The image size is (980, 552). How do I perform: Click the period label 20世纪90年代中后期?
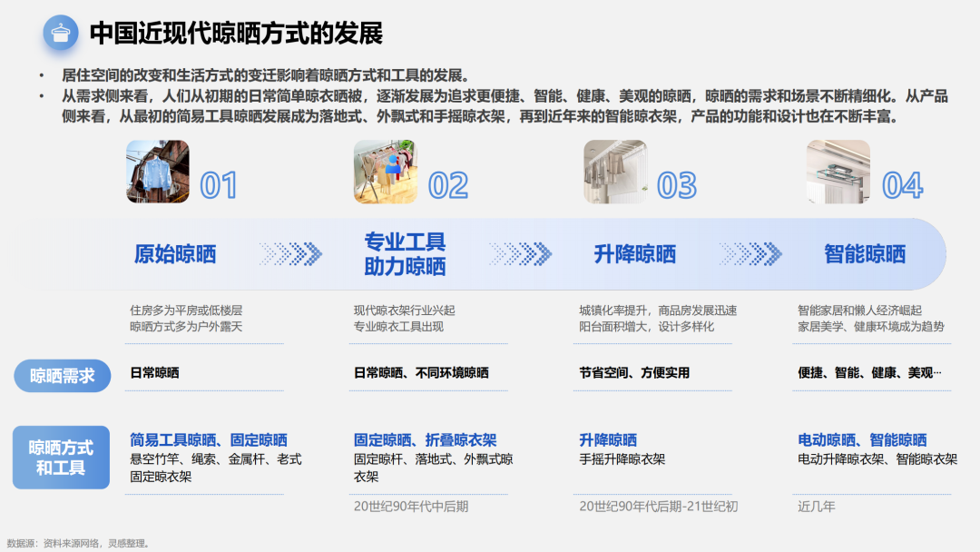(411, 507)
